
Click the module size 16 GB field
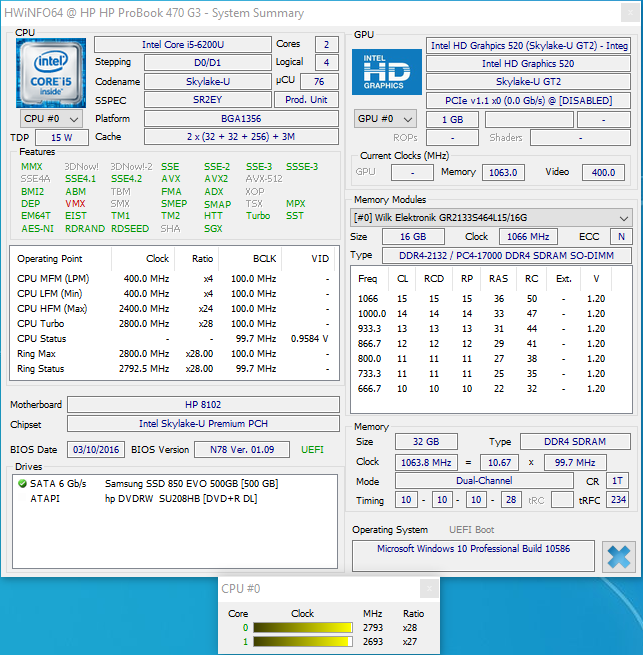[x=413, y=237]
